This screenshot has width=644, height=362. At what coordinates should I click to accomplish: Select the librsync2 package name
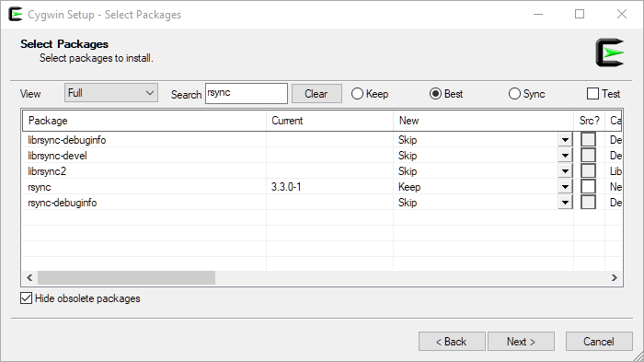47,171
